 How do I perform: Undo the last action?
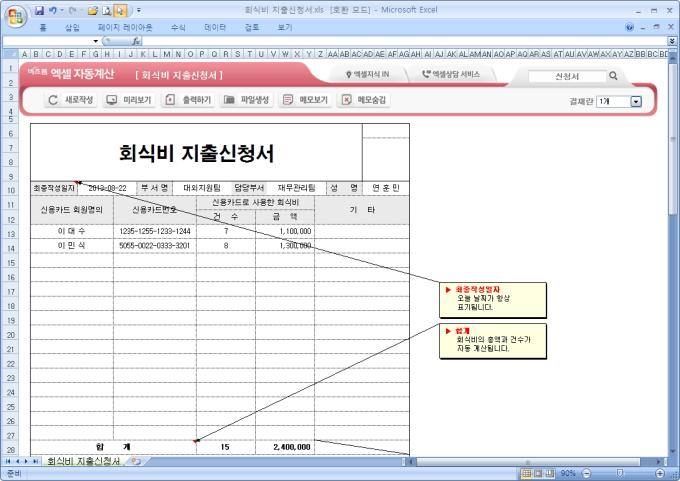click(52, 10)
